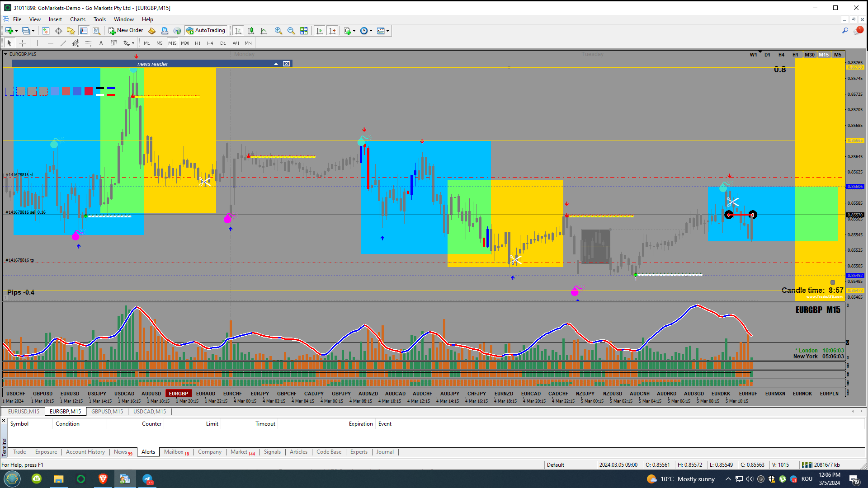The height and width of the screenshot is (488, 868).
Task: Click the solid crimson red color swatch
Action: pyautogui.click(x=89, y=91)
